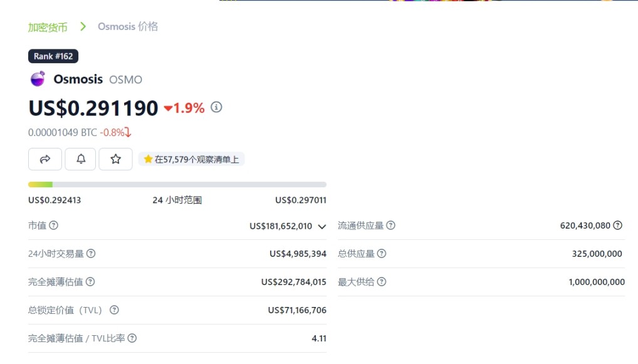Image resolution: width=638 pixels, height=364 pixels.
Task: Open supply details via 620,430,080 info icon
Action: point(617,226)
